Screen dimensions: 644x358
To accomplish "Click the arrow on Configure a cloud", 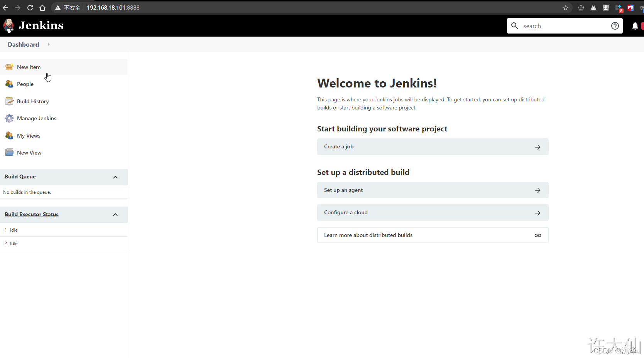I will click(538, 213).
